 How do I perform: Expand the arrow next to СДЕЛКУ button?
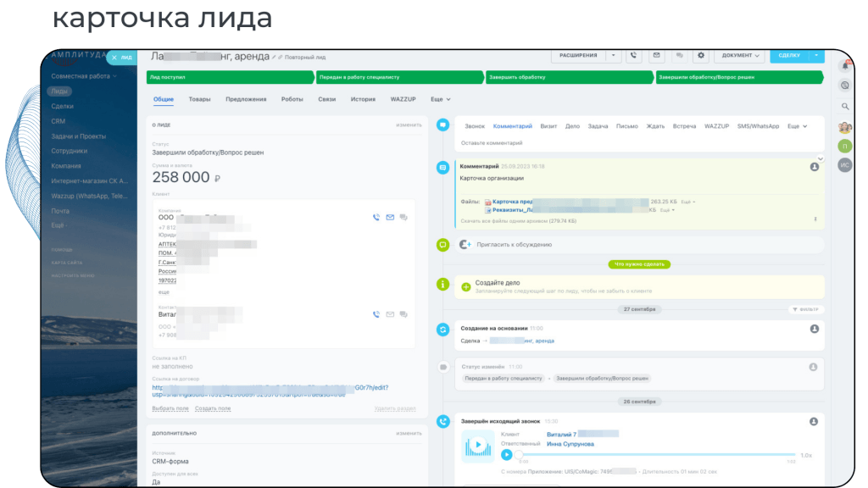click(816, 55)
